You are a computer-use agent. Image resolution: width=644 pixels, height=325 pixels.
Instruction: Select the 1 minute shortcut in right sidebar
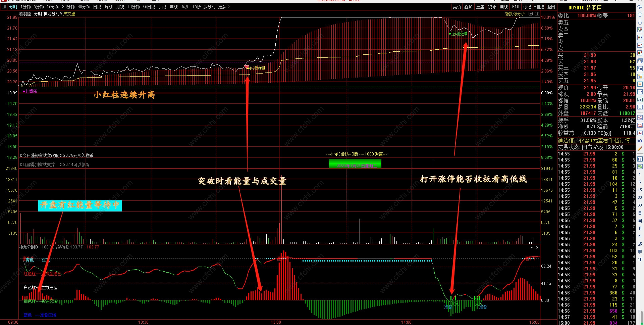click(x=640, y=174)
